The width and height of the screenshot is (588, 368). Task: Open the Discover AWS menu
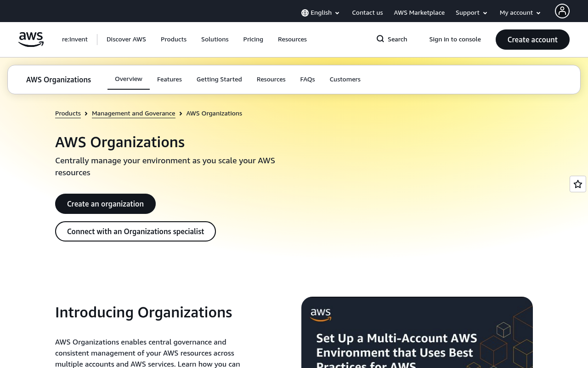(126, 40)
